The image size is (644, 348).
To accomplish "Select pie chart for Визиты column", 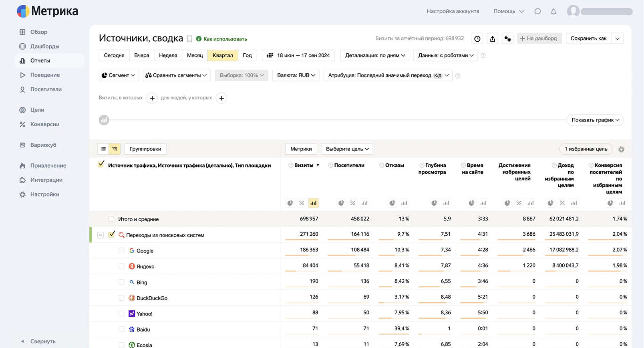I will point(290,203).
